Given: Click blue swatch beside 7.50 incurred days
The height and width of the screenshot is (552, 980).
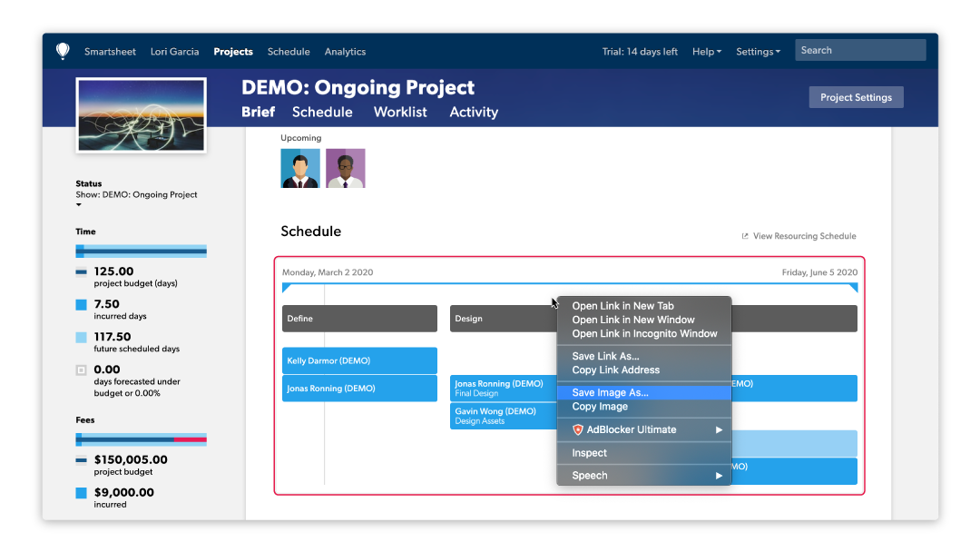Looking at the screenshot, I should pos(82,304).
